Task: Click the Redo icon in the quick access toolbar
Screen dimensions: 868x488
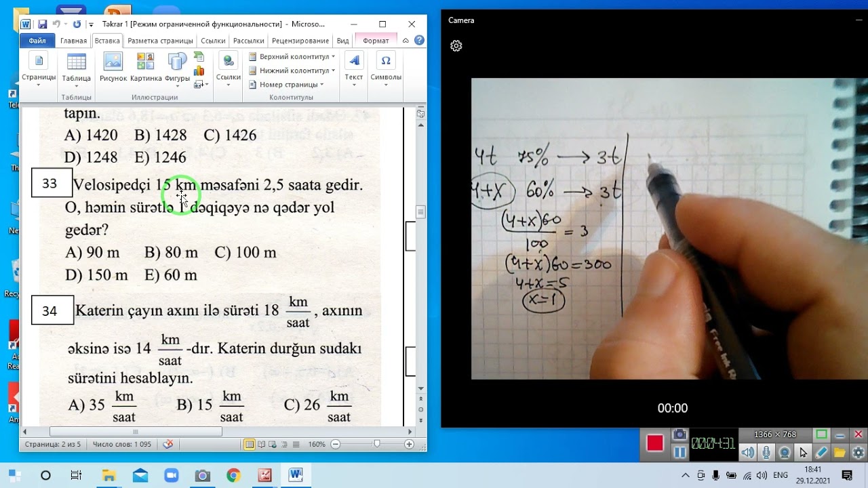Action: point(77,24)
